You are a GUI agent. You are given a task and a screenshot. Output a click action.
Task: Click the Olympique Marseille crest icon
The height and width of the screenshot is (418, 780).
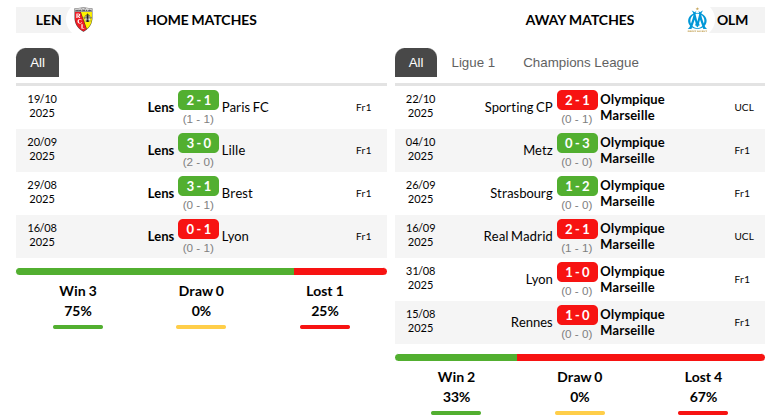pos(696,19)
